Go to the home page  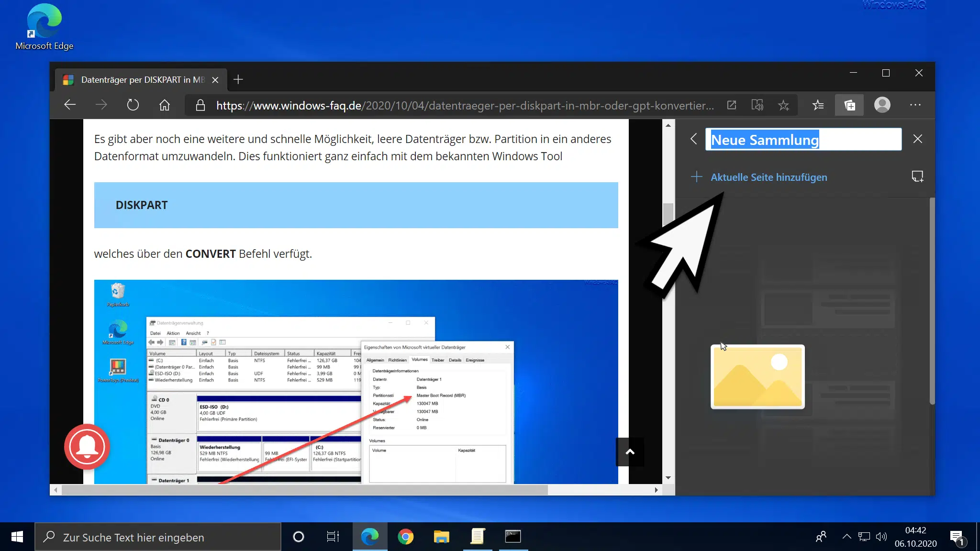(165, 105)
